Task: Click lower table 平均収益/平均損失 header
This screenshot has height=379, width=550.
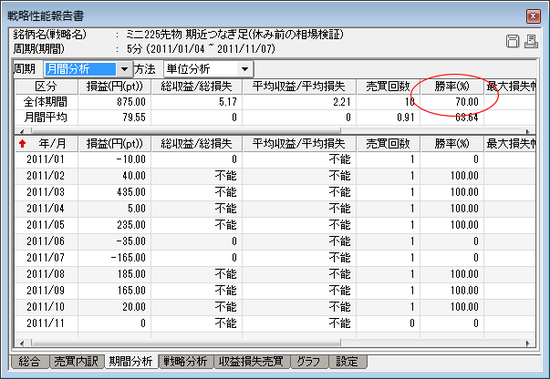Action: 299,144
